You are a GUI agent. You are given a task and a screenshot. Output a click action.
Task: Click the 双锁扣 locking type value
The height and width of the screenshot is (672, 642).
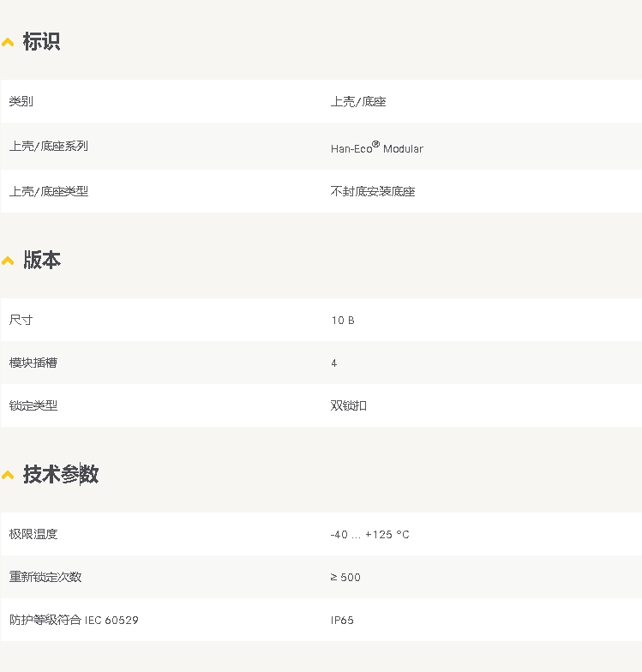[349, 405]
